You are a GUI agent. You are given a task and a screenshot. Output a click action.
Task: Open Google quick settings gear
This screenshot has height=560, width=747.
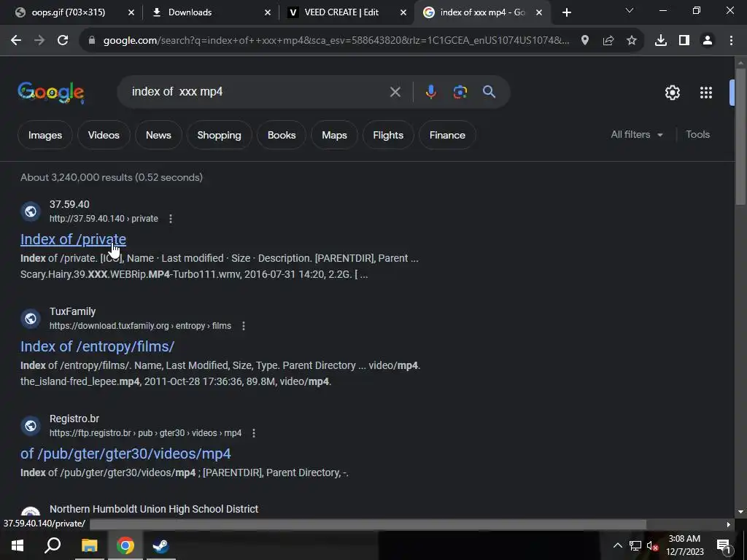coord(672,93)
